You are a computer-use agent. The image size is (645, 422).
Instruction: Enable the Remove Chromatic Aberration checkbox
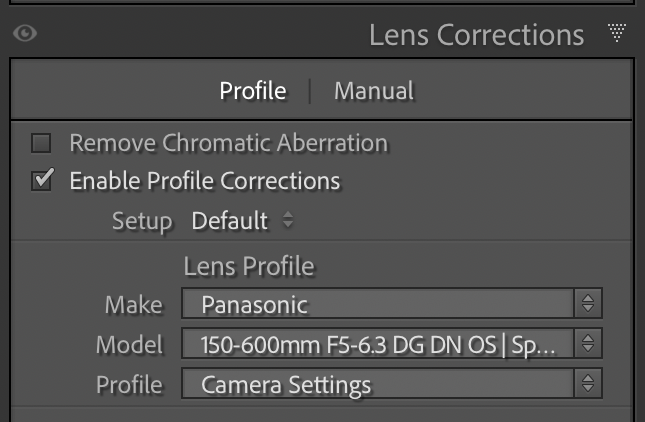41,143
